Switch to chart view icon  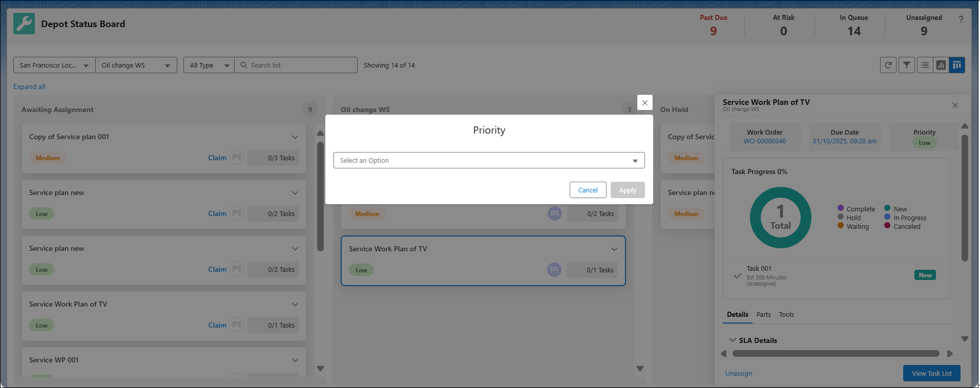[941, 65]
